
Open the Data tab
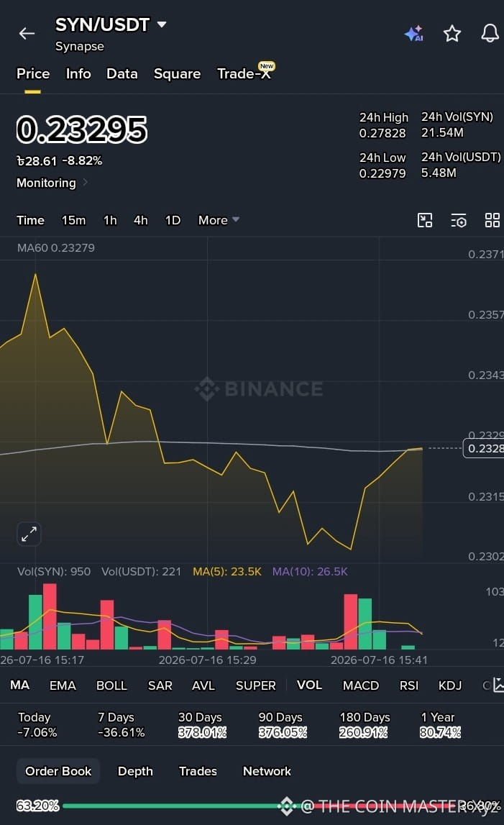click(x=122, y=73)
